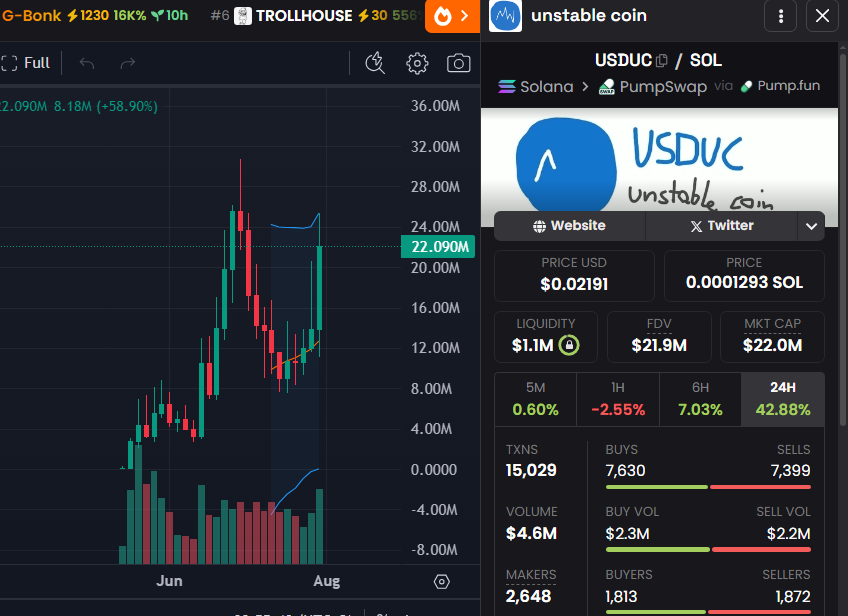The image size is (848, 616).
Task: Open the orange trending flame button
Action: [x=452, y=16]
